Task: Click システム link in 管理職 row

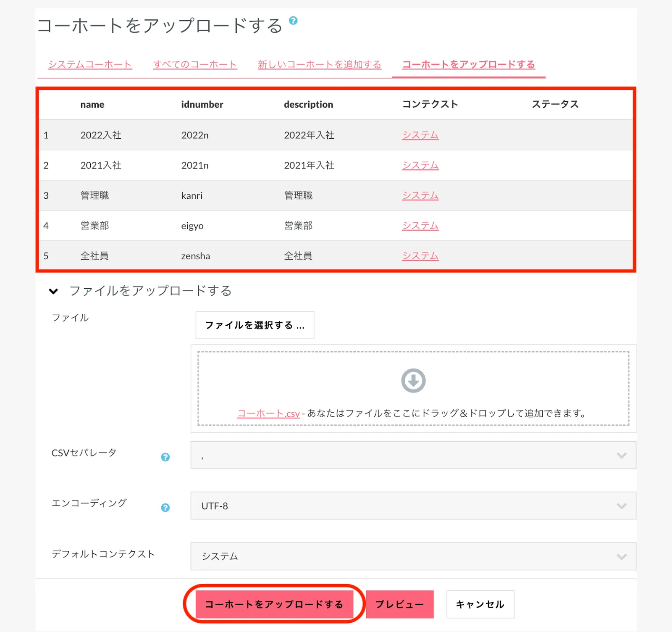Action: coord(420,196)
